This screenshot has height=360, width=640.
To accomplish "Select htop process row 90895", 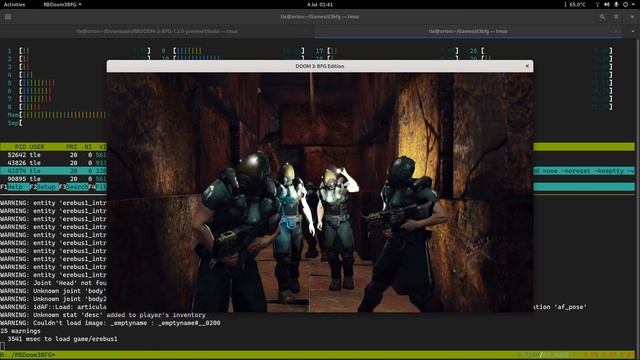I will [53, 179].
